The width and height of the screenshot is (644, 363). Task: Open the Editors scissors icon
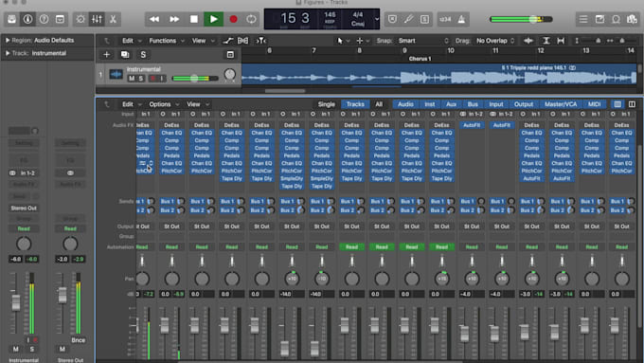[113, 19]
